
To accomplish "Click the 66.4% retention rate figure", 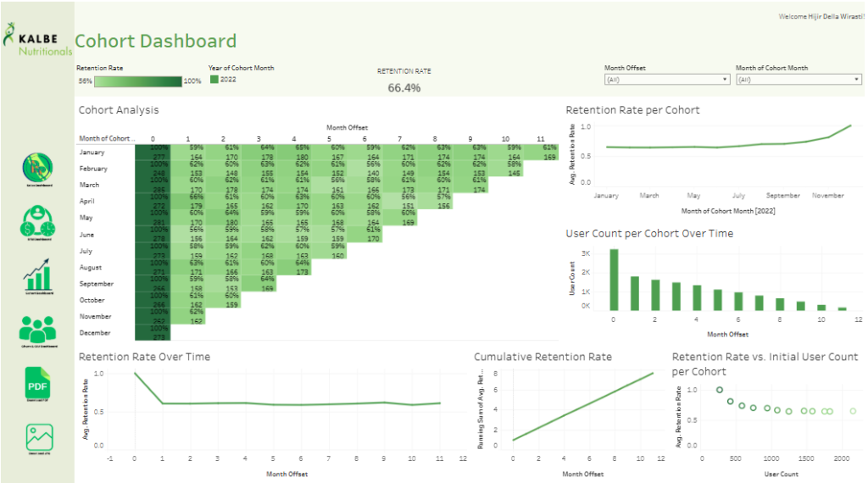I will [x=404, y=87].
